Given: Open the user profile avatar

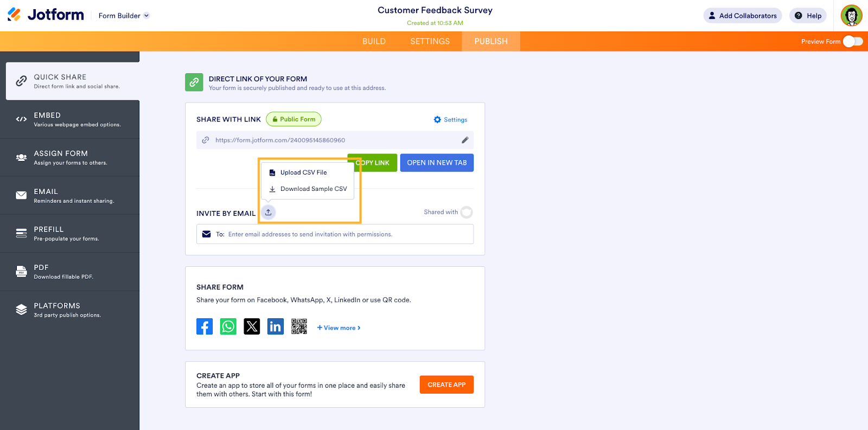Looking at the screenshot, I should pos(851,16).
